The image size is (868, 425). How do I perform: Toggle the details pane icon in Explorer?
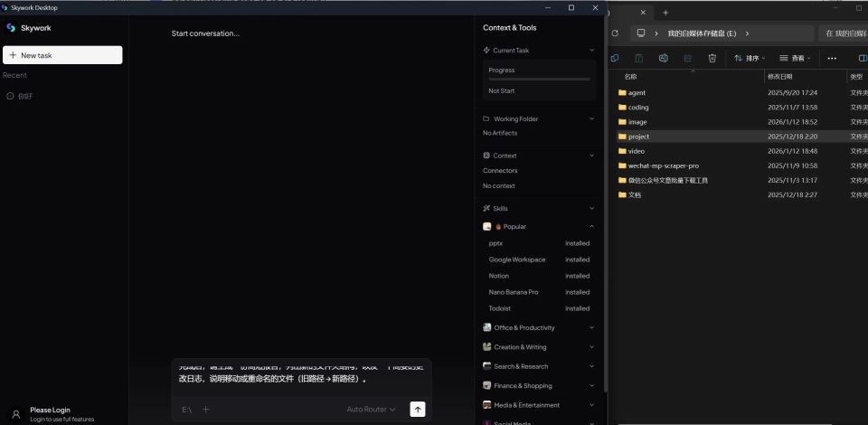point(863,58)
